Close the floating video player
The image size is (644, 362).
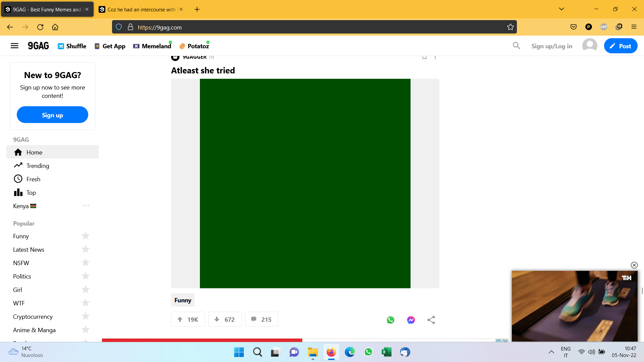click(x=634, y=265)
